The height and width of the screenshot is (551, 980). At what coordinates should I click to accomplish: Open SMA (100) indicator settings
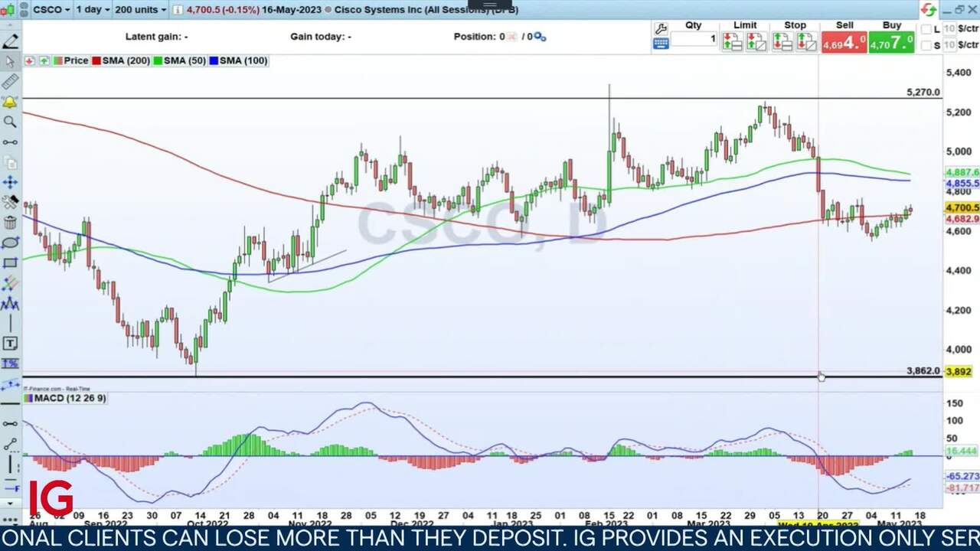(x=238, y=60)
